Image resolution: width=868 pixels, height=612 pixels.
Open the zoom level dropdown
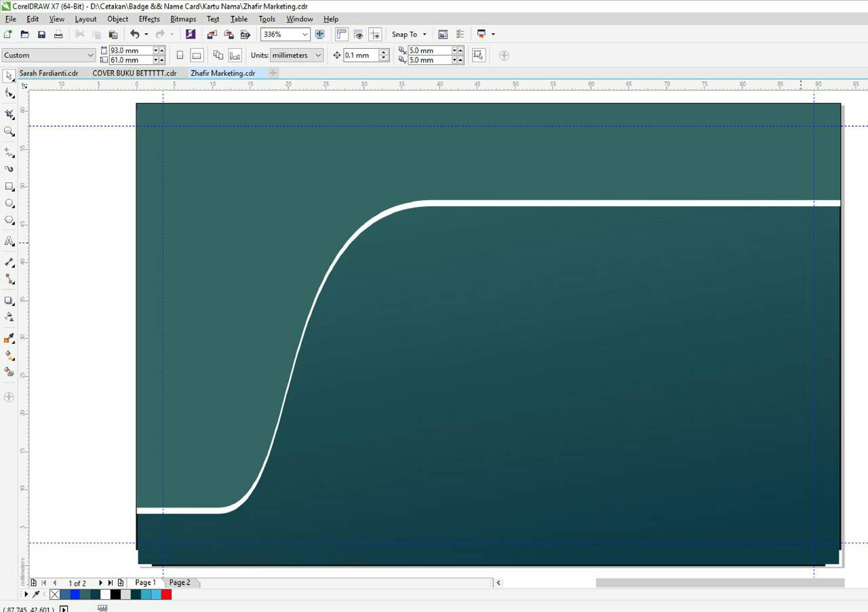coord(304,35)
